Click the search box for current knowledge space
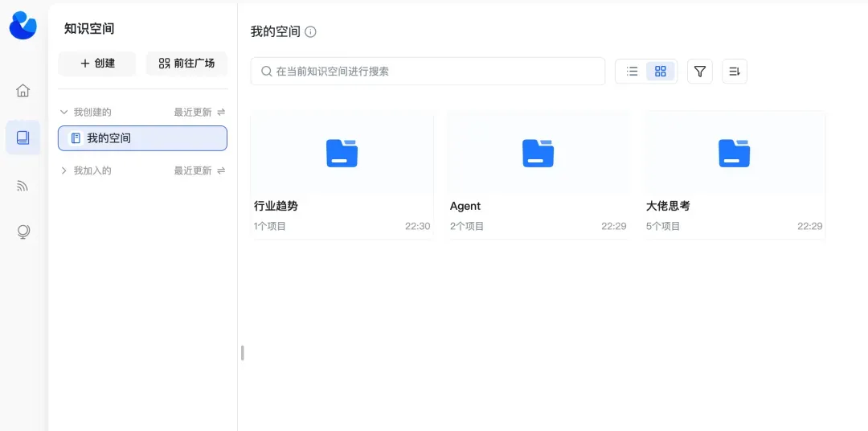 click(428, 72)
